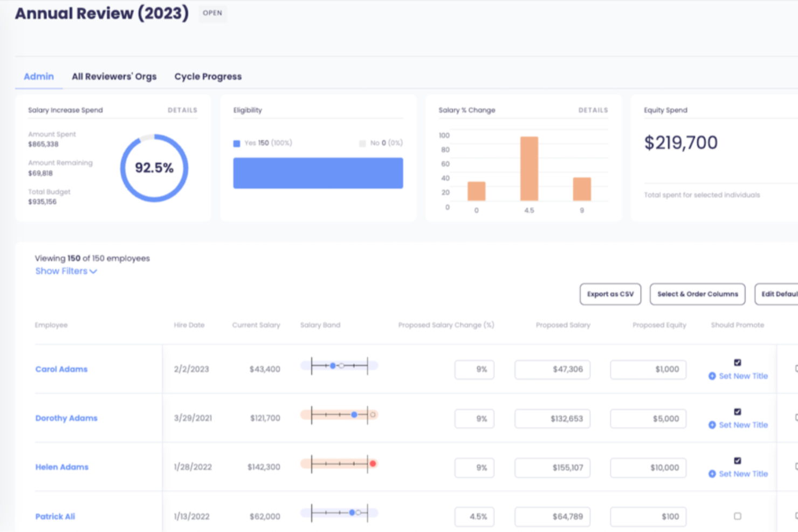This screenshot has width=798, height=532.
Task: Click the tallest bar in Salary % Change chart
Action: coord(529,170)
